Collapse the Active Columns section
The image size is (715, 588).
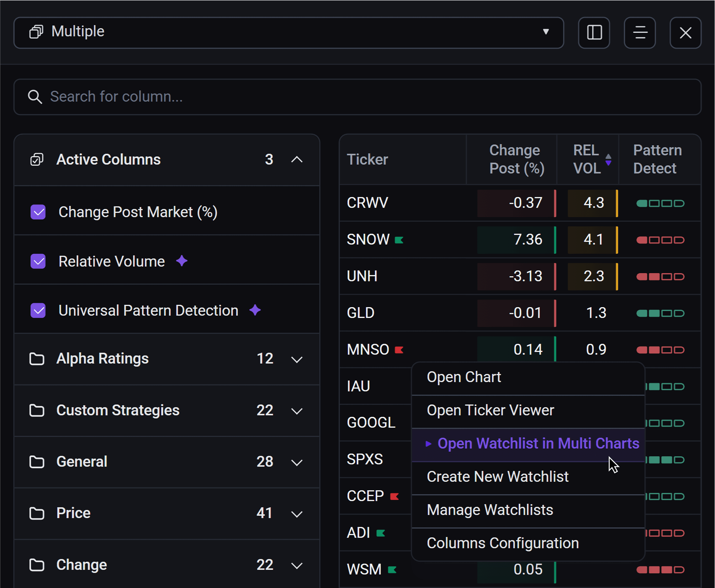click(x=297, y=159)
